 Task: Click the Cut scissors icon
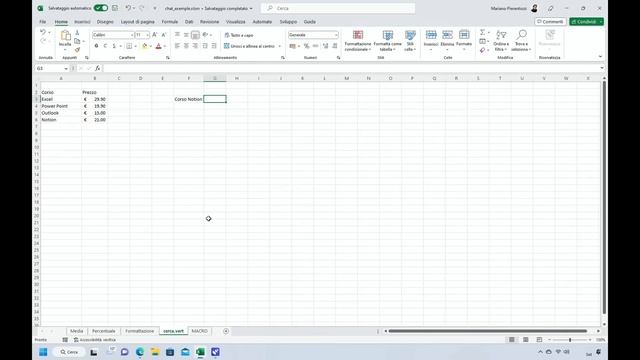[77, 32]
